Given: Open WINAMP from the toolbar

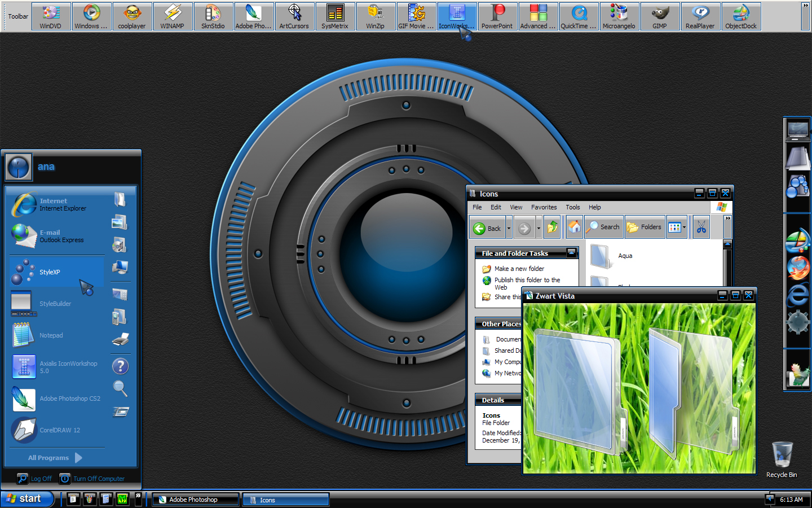Looking at the screenshot, I should 173,16.
